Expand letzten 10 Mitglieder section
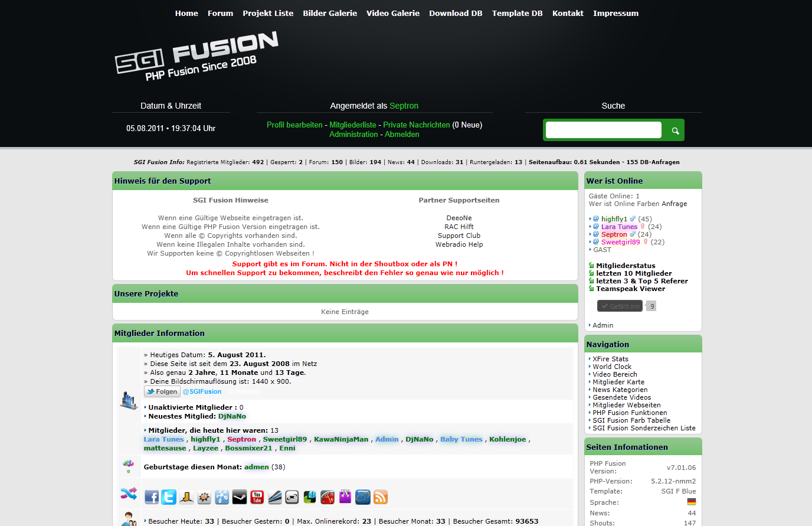The width and height of the screenshot is (812, 526). pos(634,273)
